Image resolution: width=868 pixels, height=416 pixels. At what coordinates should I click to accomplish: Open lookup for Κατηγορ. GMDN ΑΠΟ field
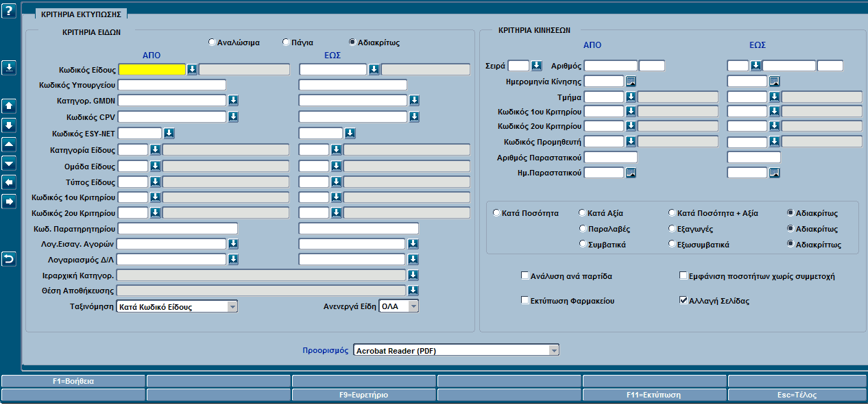click(233, 100)
